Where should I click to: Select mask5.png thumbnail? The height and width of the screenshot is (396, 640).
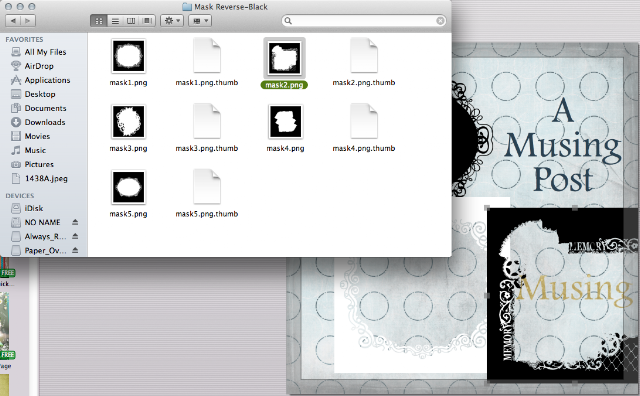click(x=129, y=187)
